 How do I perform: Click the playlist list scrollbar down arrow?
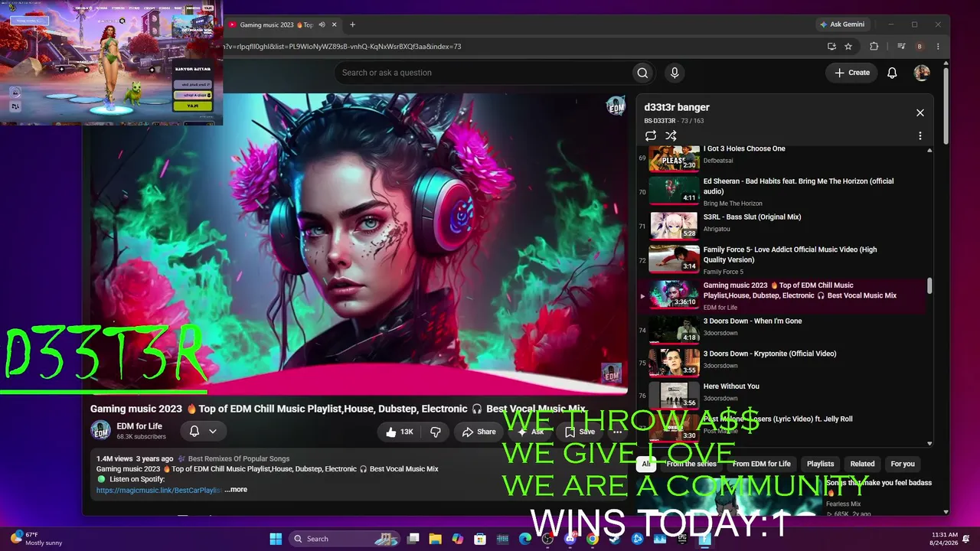point(930,443)
